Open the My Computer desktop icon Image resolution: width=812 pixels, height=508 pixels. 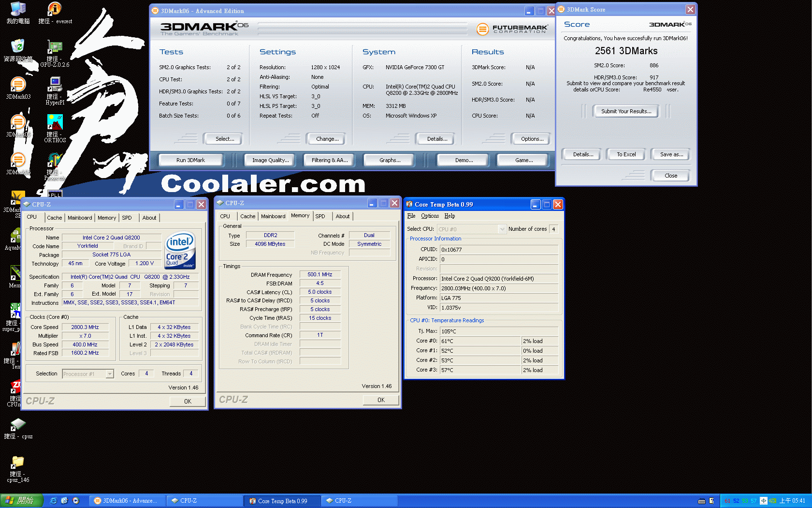click(x=18, y=13)
